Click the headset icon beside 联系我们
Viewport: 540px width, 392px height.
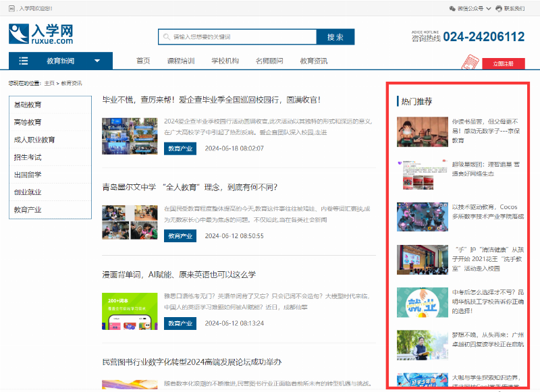tap(499, 9)
